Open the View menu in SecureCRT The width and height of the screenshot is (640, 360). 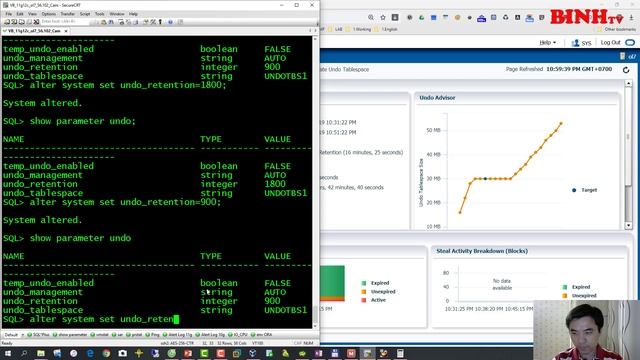(x=32, y=14)
